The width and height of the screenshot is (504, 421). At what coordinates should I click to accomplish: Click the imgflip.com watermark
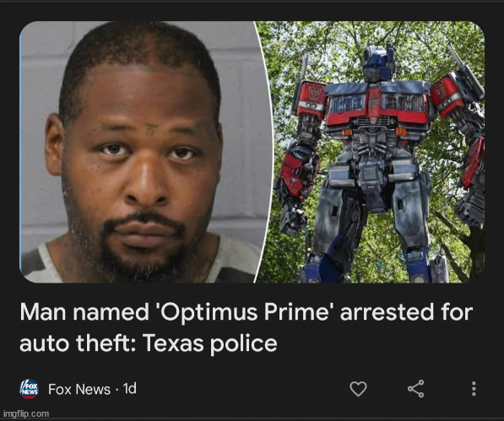(26, 413)
